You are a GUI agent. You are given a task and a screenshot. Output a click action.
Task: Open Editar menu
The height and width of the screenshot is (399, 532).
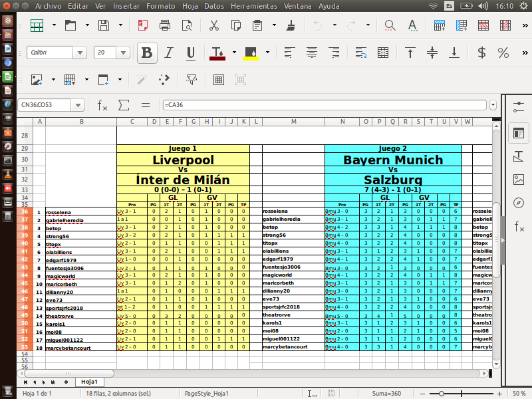coord(78,6)
